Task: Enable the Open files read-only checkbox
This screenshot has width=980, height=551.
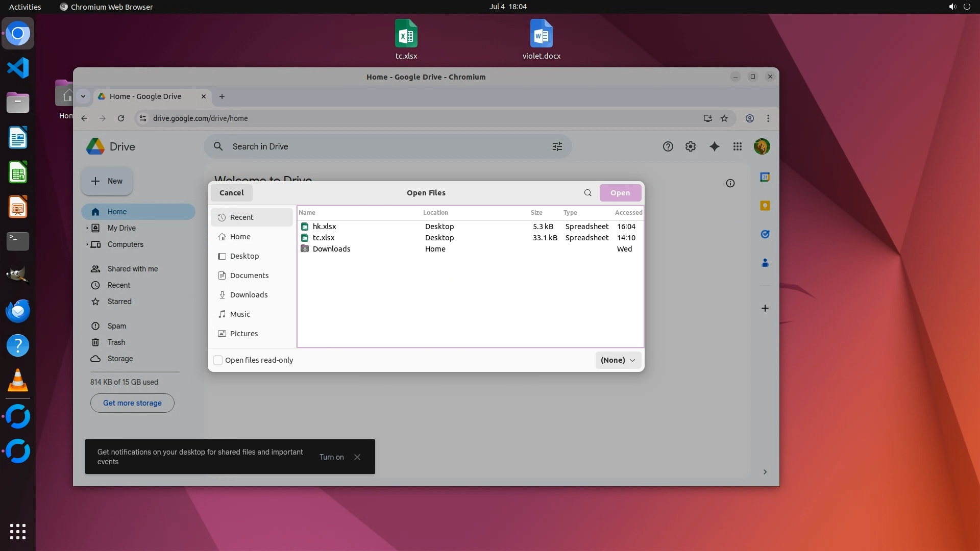Action: point(218,360)
